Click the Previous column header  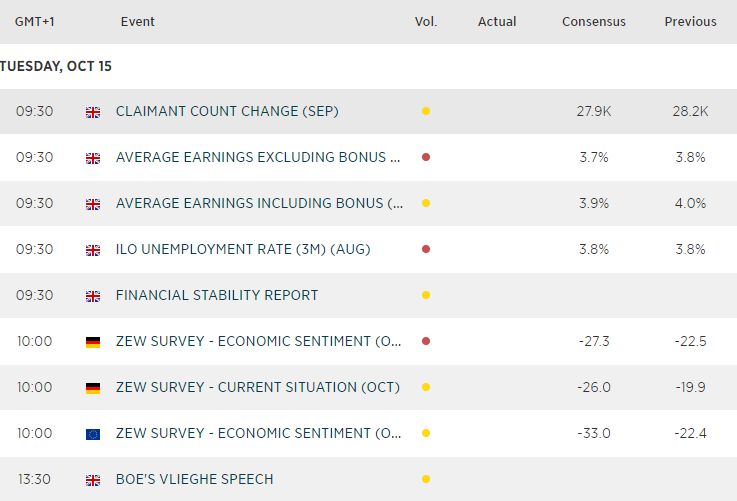click(690, 21)
